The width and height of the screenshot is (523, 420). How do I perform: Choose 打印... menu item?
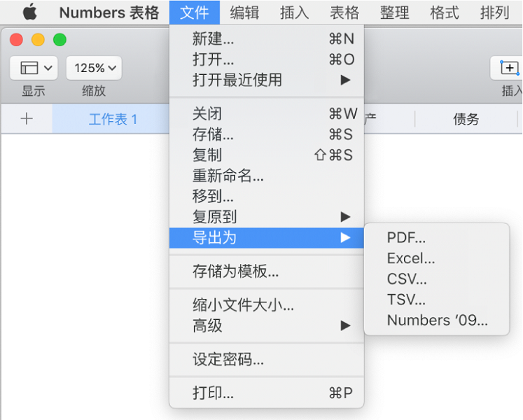click(267, 393)
